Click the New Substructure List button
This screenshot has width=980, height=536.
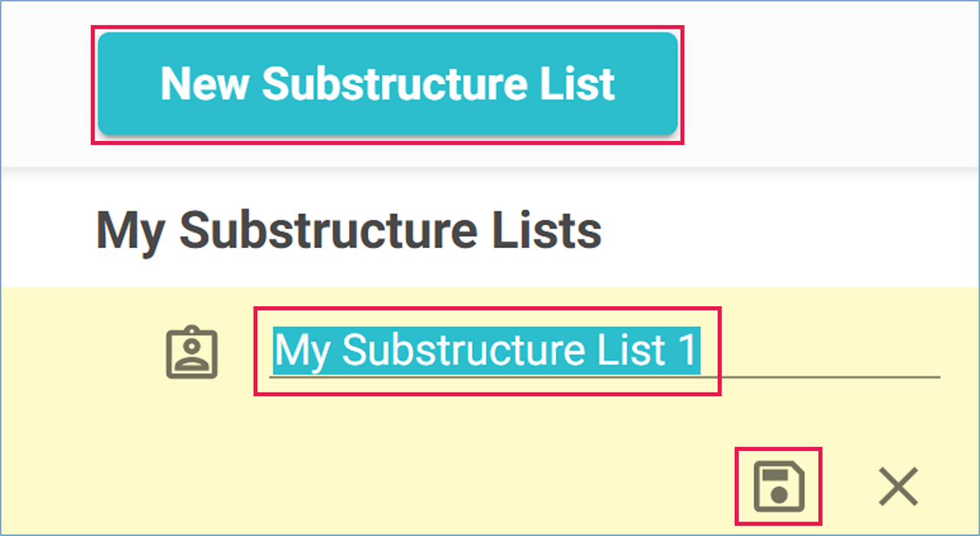pyautogui.click(x=387, y=83)
